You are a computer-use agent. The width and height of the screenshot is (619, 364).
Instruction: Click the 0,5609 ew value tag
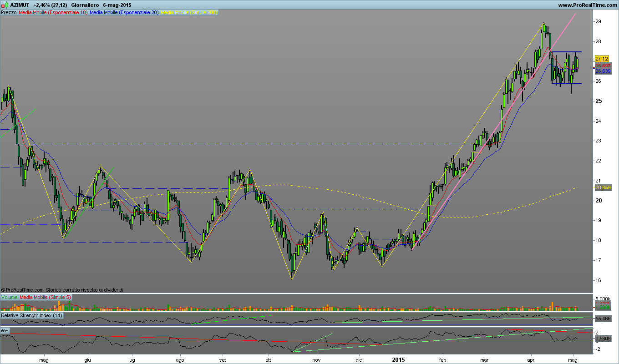point(603,339)
